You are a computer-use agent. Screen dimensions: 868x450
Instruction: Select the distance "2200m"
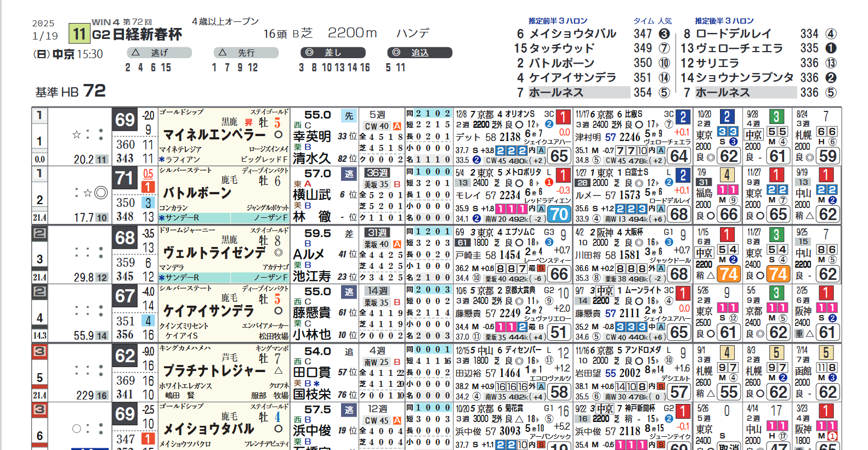tap(353, 33)
